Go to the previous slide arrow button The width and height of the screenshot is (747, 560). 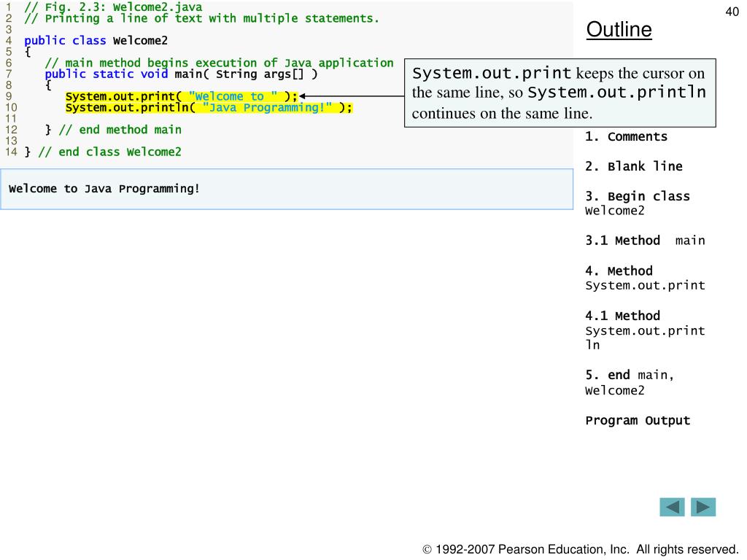pos(672,507)
